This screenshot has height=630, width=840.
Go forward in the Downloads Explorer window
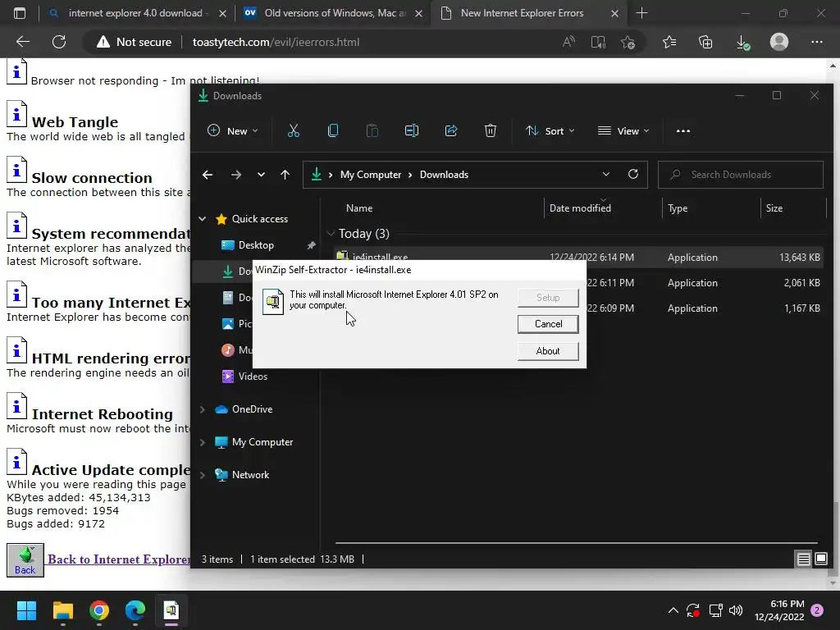point(235,175)
